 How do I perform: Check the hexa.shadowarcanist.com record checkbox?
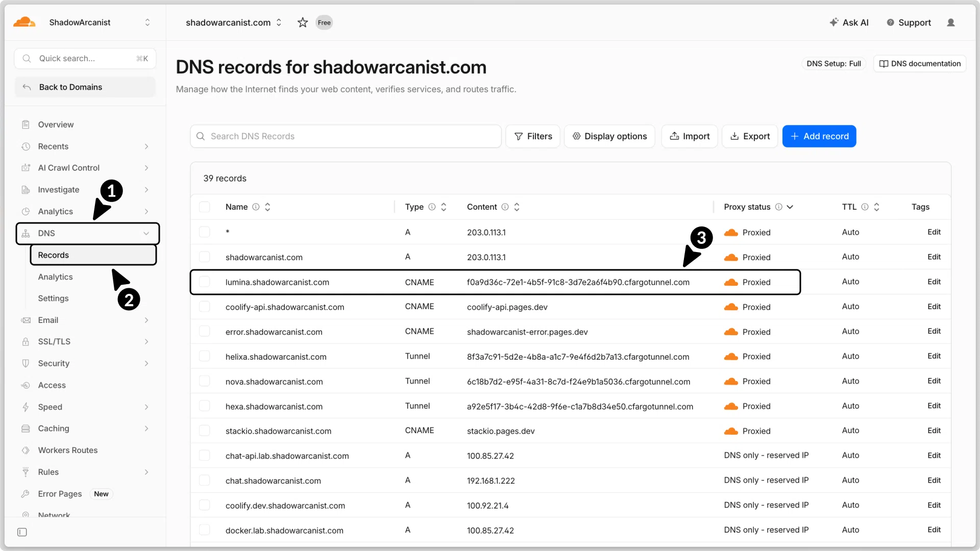pos(205,406)
